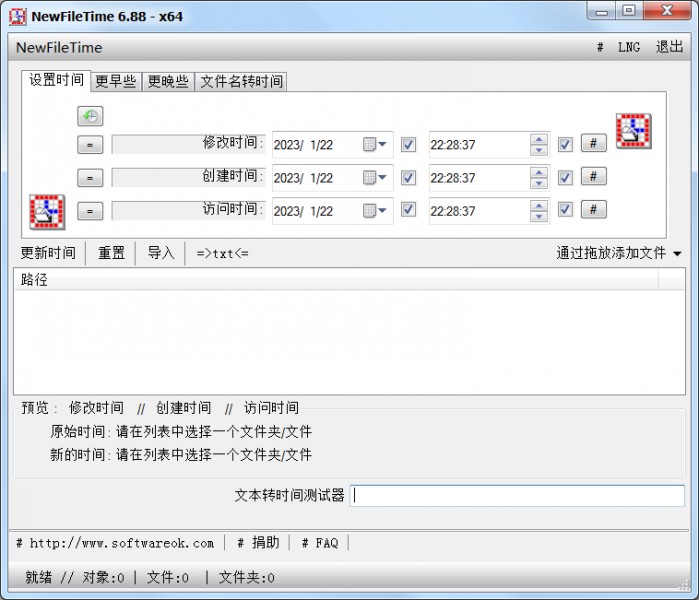The image size is (699, 600).
Task: Switch to the 更早些 tab
Action: [116, 82]
